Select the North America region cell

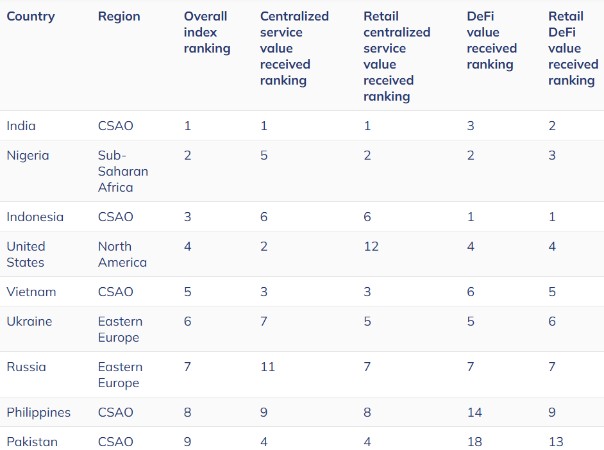(122, 254)
